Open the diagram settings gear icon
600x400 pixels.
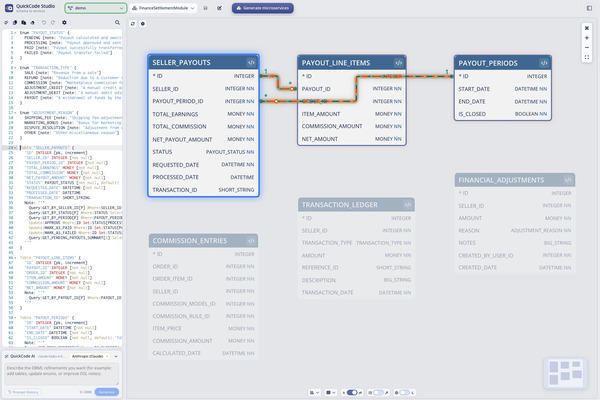tap(143, 24)
